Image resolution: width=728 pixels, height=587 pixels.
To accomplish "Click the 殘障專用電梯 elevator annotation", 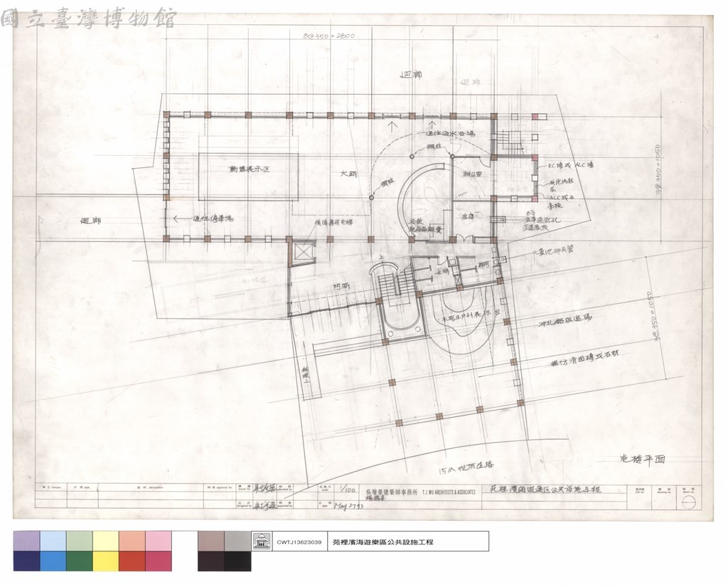I will point(333,223).
